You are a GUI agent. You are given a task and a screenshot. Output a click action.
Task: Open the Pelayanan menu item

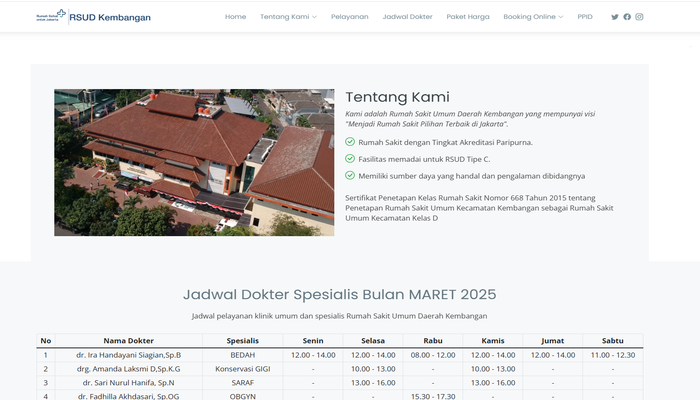pos(350,17)
